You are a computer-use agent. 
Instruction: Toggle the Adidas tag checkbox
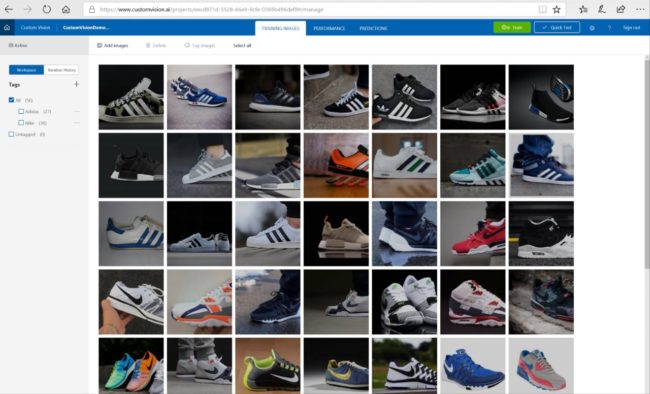(x=21, y=111)
